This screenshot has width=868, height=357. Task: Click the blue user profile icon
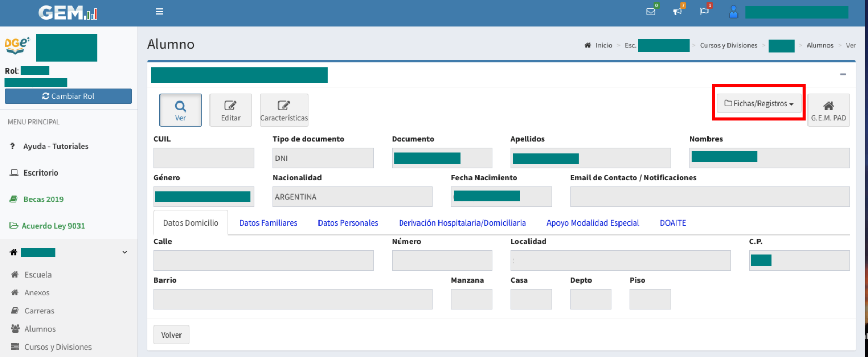tap(733, 12)
